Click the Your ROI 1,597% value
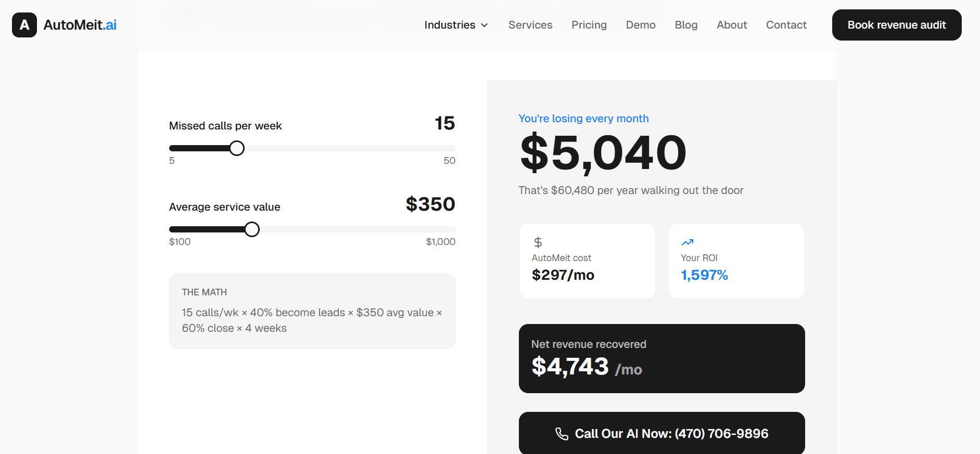 [704, 275]
